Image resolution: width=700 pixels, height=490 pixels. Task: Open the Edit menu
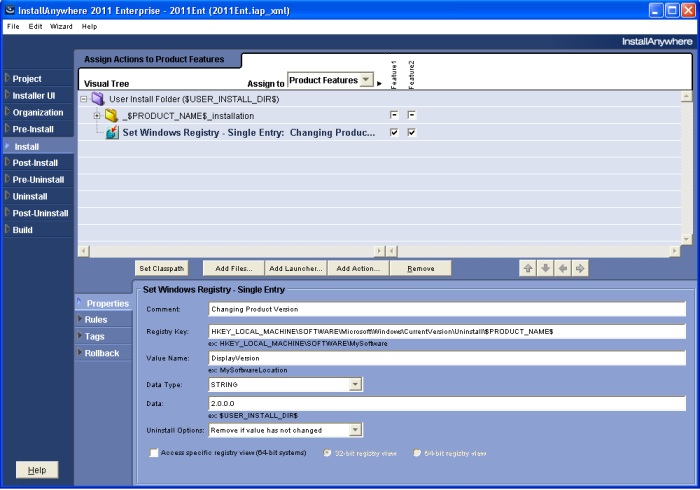coord(35,26)
